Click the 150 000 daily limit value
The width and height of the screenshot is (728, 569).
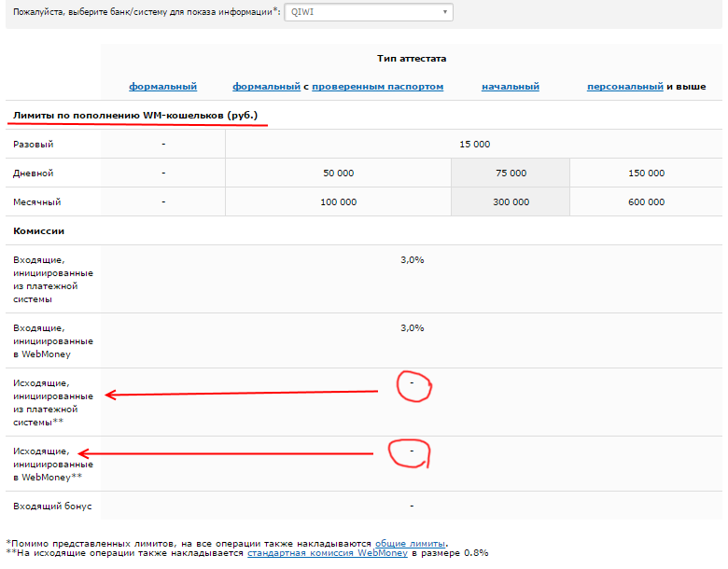tap(646, 173)
